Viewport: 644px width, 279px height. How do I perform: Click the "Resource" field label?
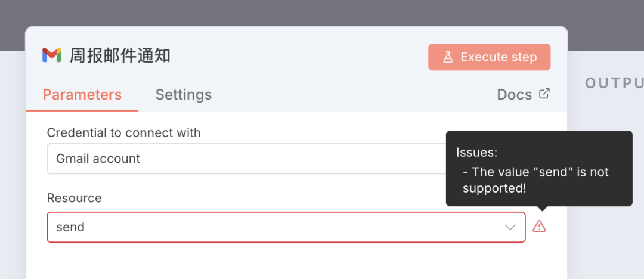(75, 198)
